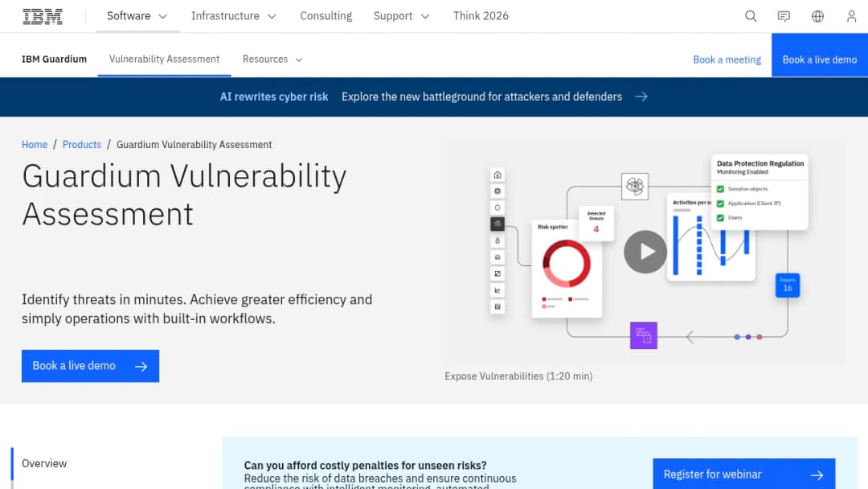Open the Consulting menu item
Viewport: 868px width, 489px height.
click(x=326, y=16)
